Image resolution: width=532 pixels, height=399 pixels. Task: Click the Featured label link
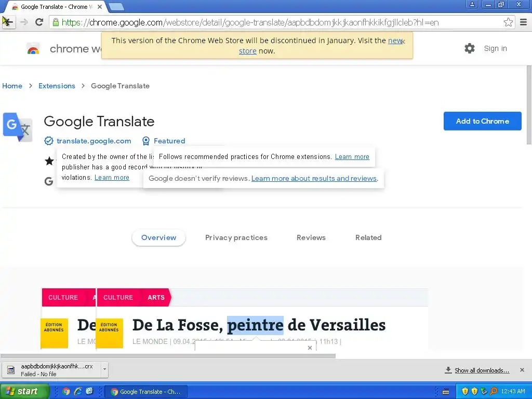click(169, 141)
